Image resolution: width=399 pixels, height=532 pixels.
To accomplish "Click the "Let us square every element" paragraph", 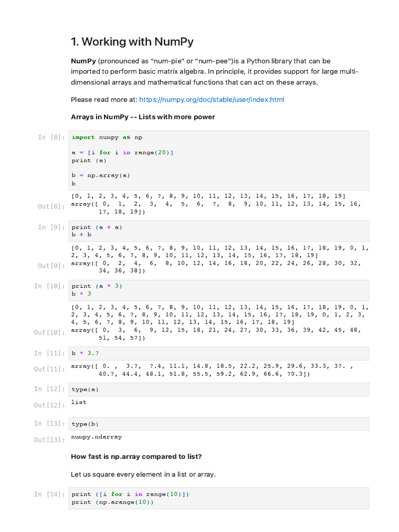I will click(143, 474).
